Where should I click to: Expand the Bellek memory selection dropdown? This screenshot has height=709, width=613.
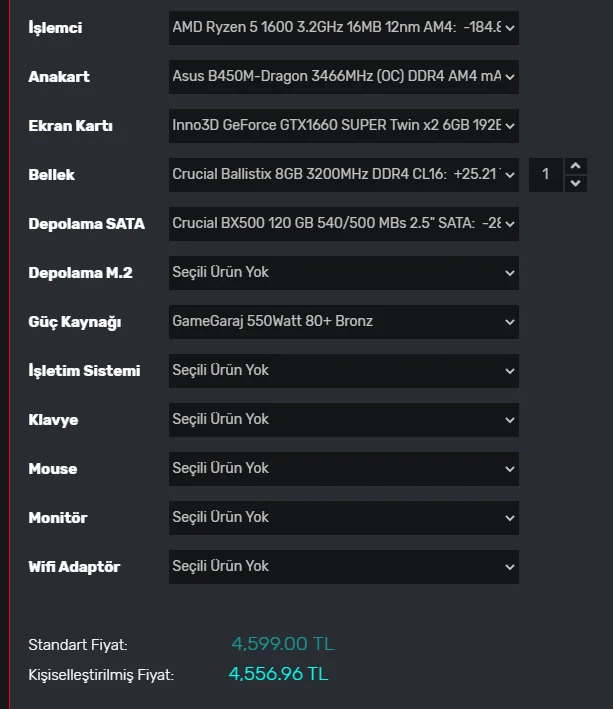[343, 175]
